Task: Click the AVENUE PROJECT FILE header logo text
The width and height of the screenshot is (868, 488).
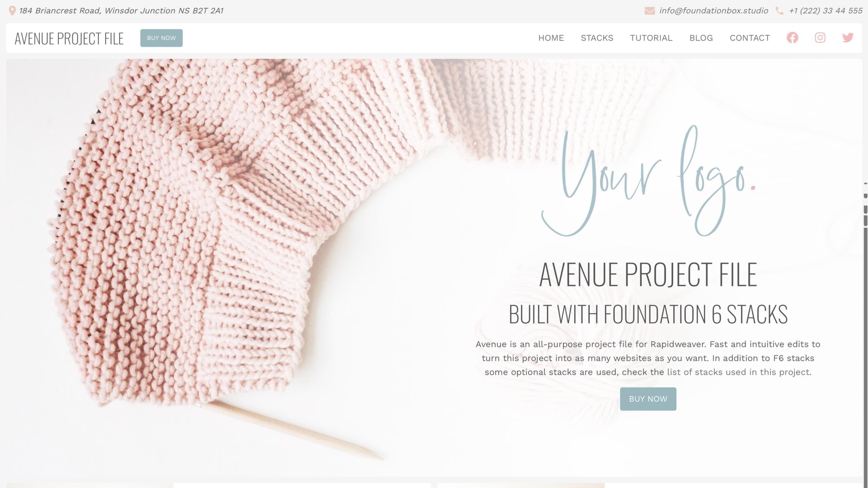Action: (69, 39)
